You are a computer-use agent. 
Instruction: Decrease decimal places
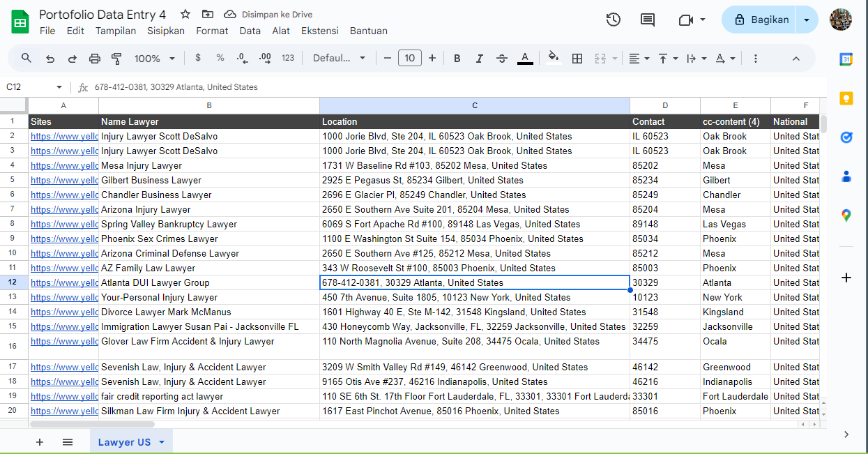[243, 58]
